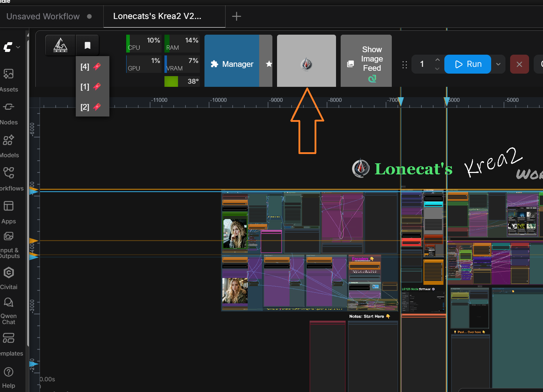Image resolution: width=543 pixels, height=392 pixels.
Task: Open the Assets sidebar panel
Action: pos(9,80)
